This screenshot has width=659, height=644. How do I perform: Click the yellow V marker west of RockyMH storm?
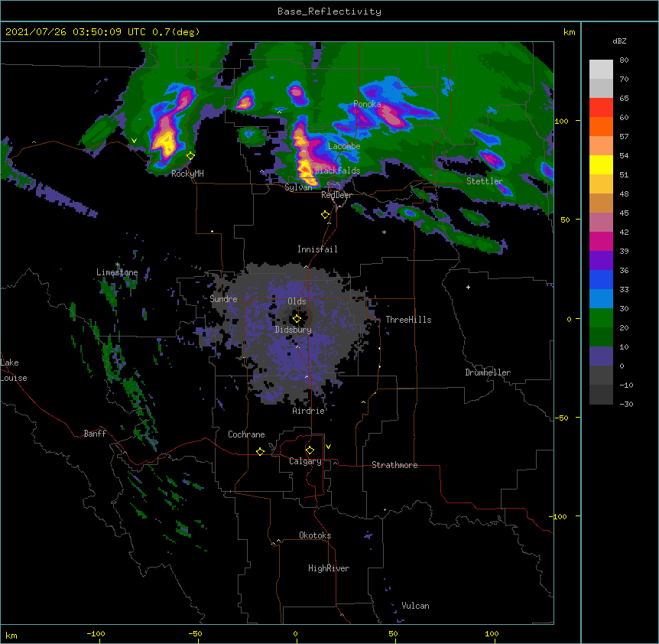pos(134,141)
